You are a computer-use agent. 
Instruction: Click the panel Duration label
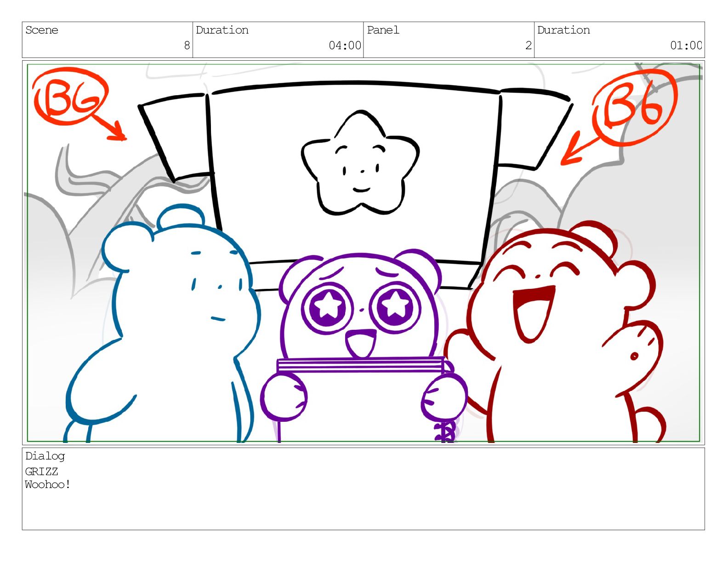[563, 30]
